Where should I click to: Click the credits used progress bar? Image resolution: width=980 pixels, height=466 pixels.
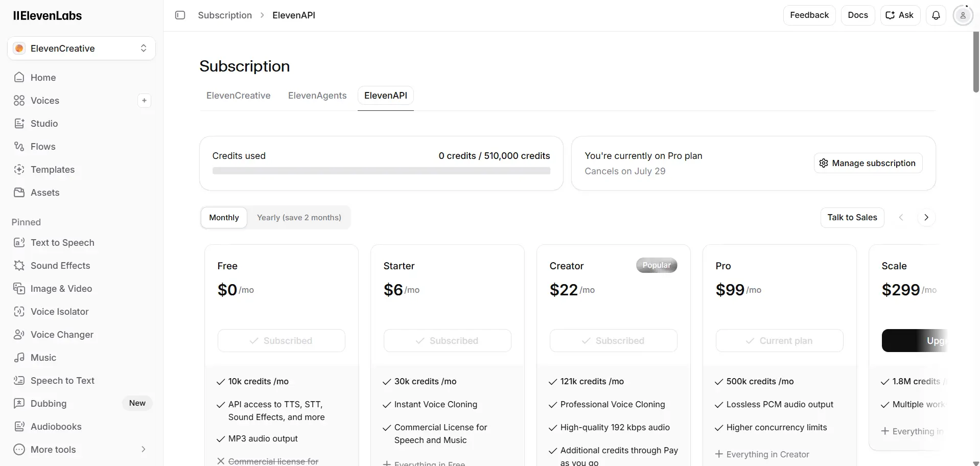pos(381,171)
